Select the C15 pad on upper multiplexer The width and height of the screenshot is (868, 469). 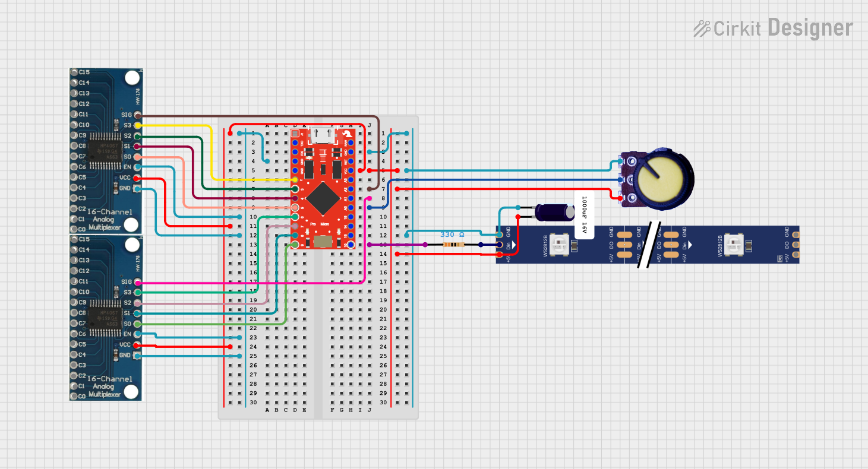(74, 72)
